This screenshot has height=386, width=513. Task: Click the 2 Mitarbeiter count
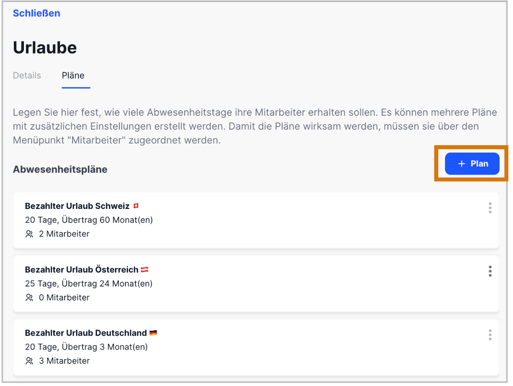click(x=64, y=234)
